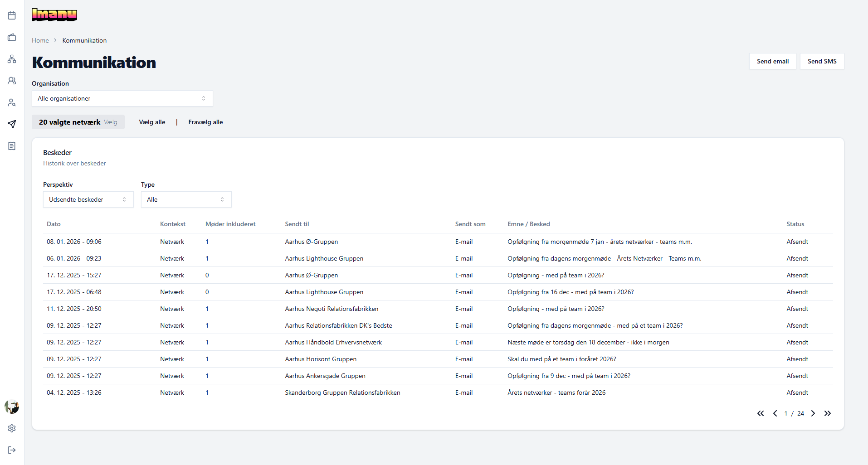Select the paper plane communication icon
The image size is (868, 465).
pos(12,124)
